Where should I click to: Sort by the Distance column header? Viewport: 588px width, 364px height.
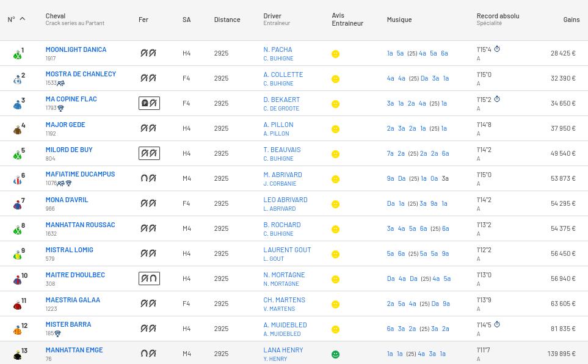click(227, 20)
